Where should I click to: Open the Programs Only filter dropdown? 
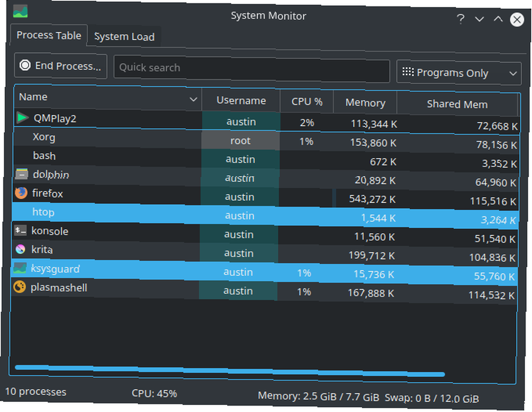[x=459, y=72]
